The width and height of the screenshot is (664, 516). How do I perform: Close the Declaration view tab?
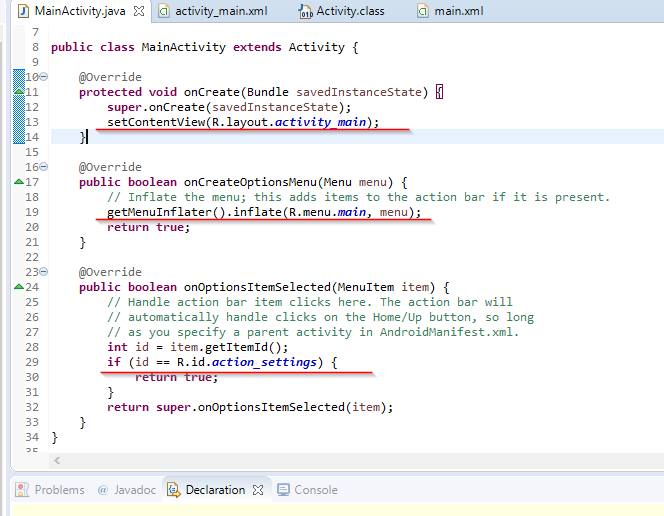pos(258,490)
